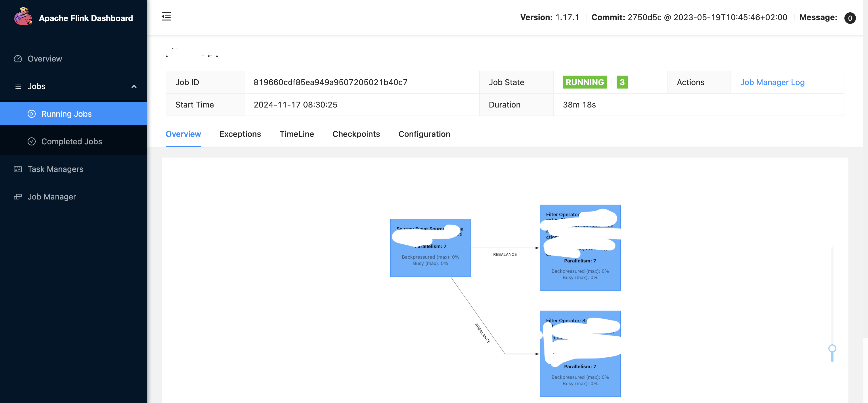Click the Start Time value 2024-11-17 08:30:25
This screenshot has height=403, width=868.
295,105
